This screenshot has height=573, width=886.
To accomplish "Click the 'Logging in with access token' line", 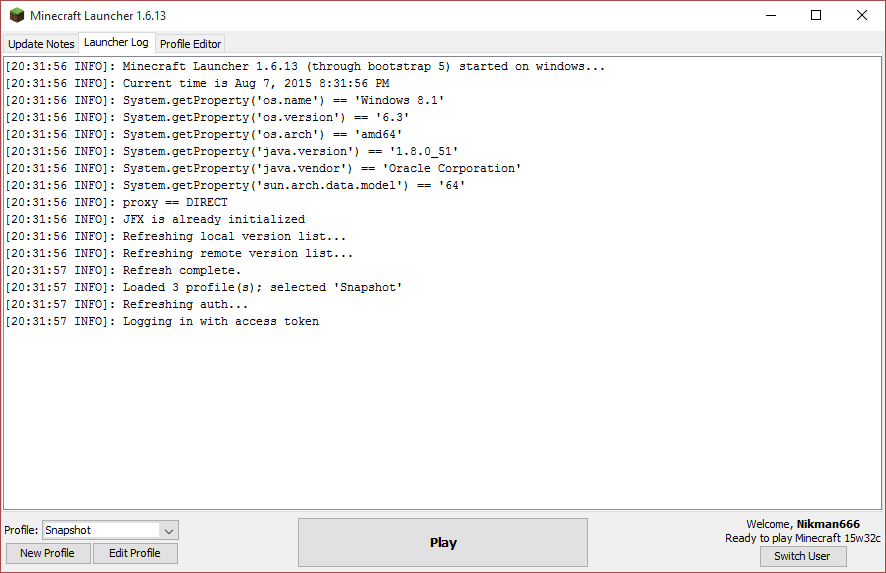I will (x=221, y=321).
